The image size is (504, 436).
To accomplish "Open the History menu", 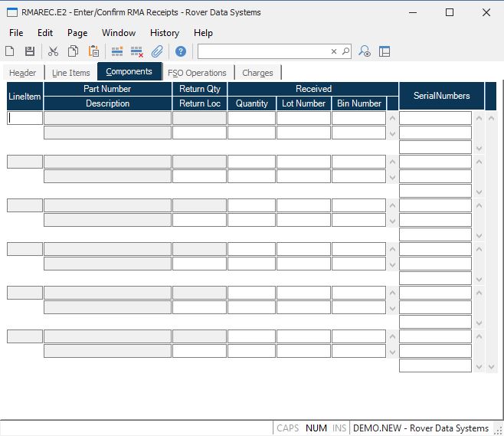I will pos(164,33).
